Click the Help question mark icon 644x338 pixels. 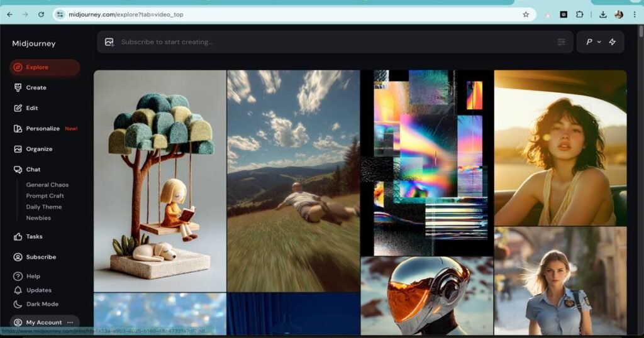pyautogui.click(x=18, y=276)
